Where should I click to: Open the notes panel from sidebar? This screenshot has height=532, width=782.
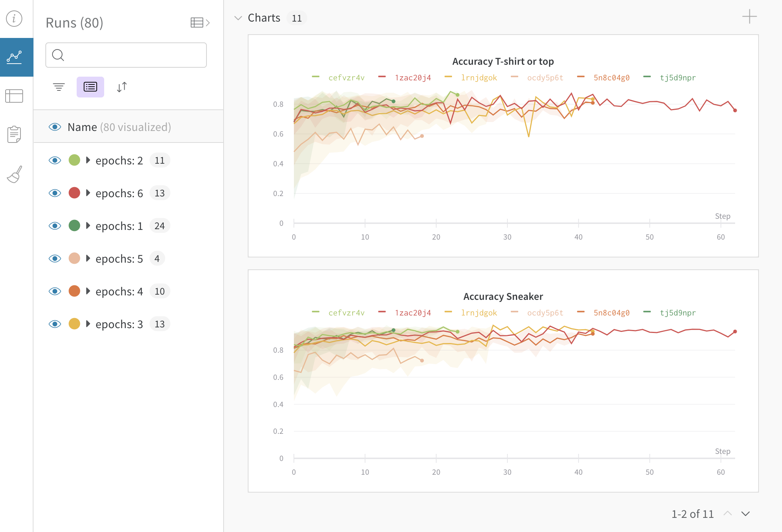tap(14, 134)
